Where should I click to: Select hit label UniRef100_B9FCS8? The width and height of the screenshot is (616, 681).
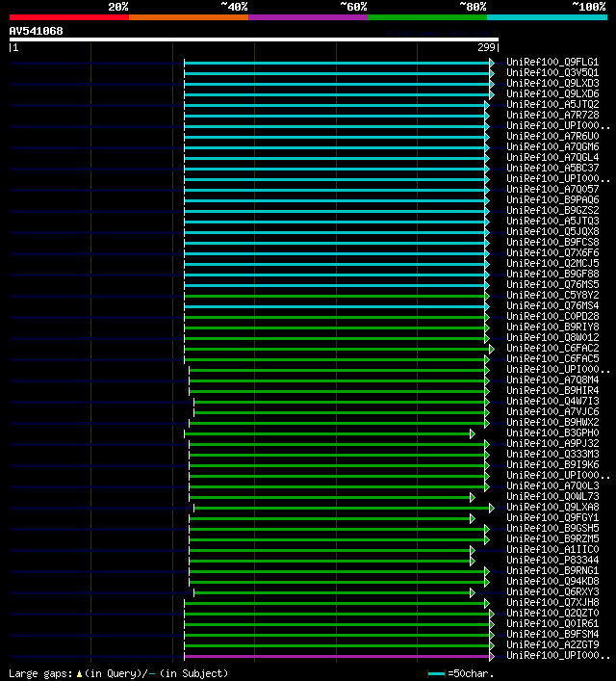pos(552,242)
